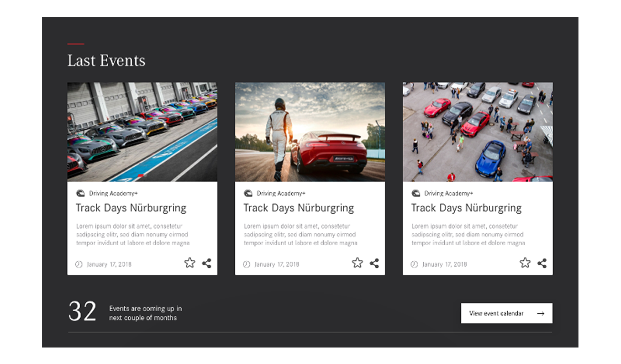The height and width of the screenshot is (364, 621).
Task: Toggle the star on the middle event card
Action: coord(357,262)
